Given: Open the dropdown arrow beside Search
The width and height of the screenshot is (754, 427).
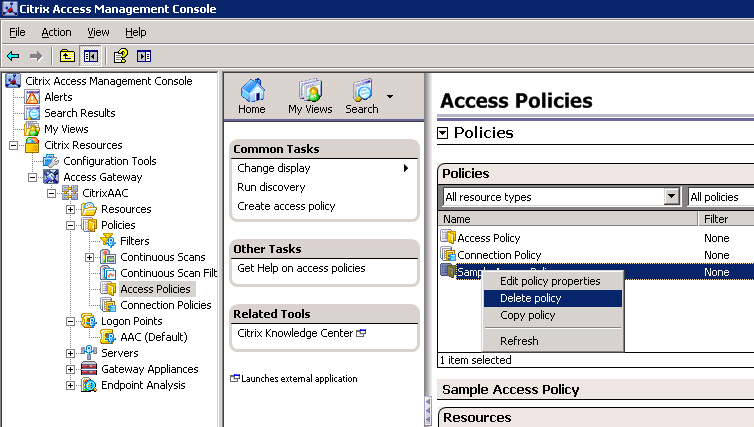Looking at the screenshot, I should [390, 97].
